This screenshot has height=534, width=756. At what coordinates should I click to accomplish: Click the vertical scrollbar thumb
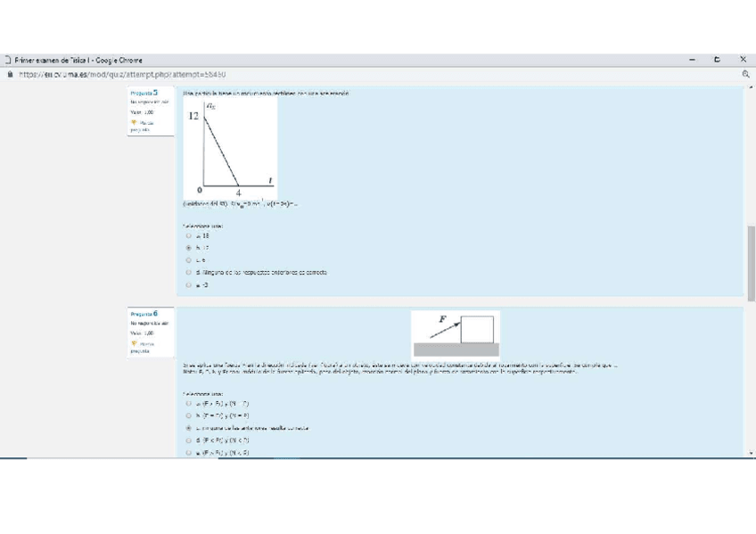pos(751,263)
